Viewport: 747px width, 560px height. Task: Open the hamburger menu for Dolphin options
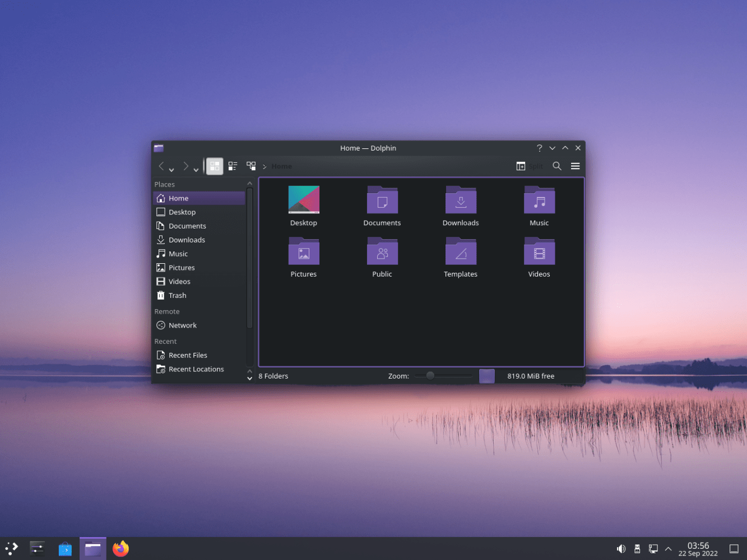(x=575, y=166)
